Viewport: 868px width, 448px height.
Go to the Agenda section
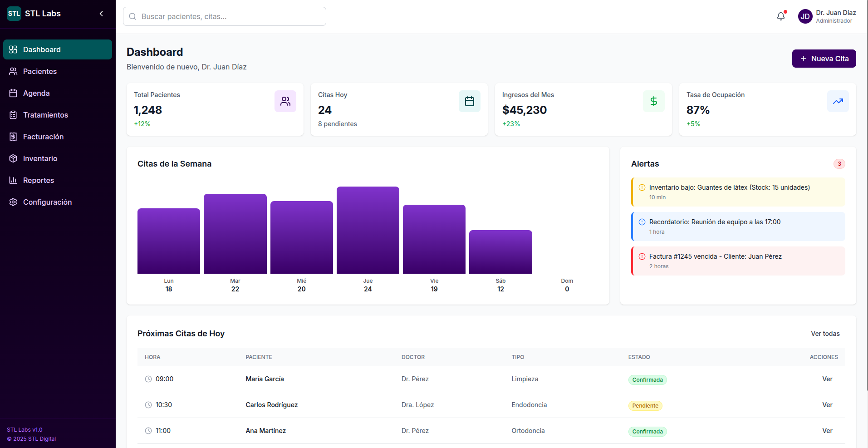point(36,93)
